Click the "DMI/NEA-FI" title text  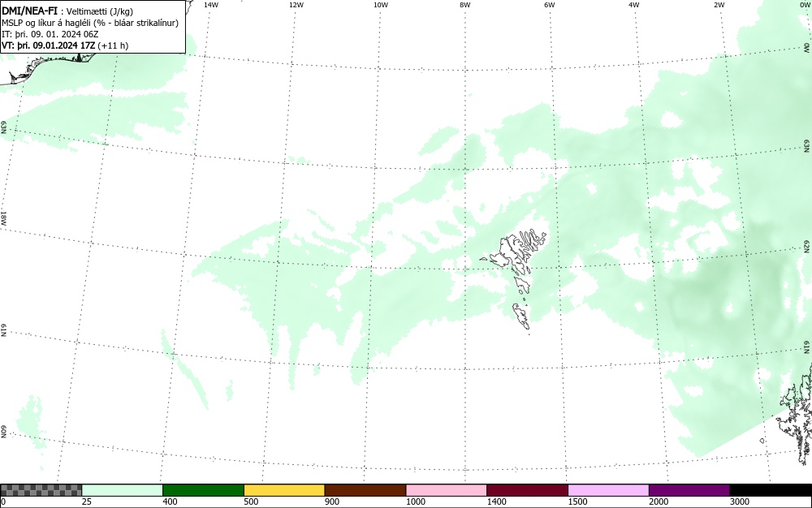[x=29, y=11]
